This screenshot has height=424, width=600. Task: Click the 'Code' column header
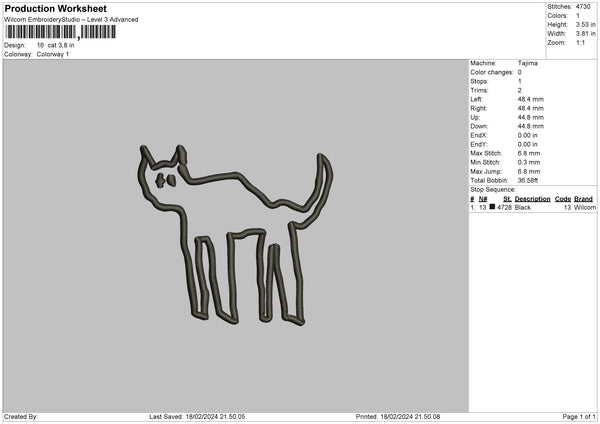[x=562, y=199]
